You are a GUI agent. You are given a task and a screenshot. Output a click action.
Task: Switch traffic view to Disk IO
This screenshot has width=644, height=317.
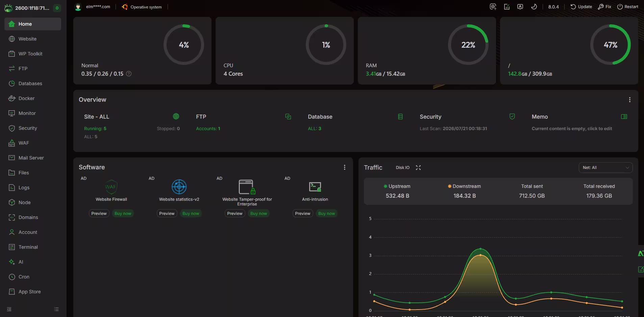point(402,168)
